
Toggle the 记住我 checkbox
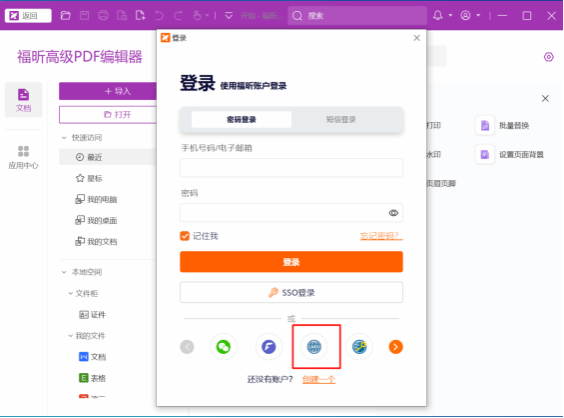(185, 236)
